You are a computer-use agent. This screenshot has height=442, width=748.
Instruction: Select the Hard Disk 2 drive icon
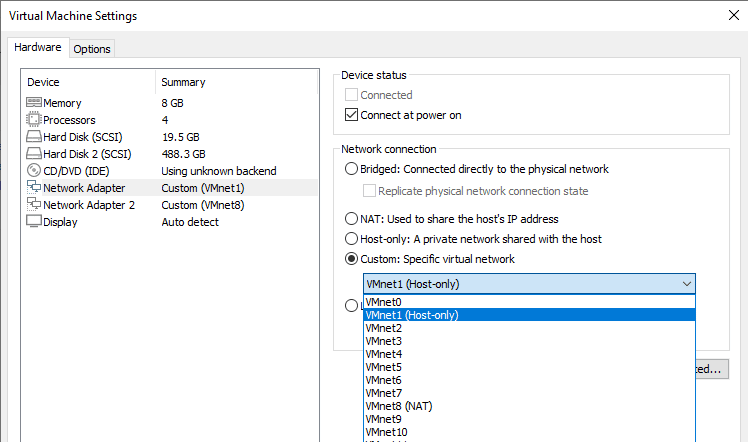pos(33,154)
